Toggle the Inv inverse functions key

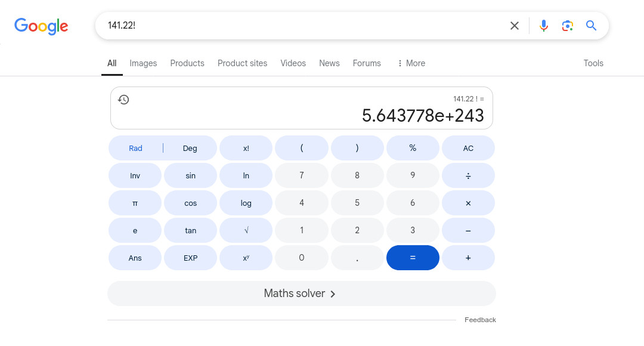click(x=135, y=175)
